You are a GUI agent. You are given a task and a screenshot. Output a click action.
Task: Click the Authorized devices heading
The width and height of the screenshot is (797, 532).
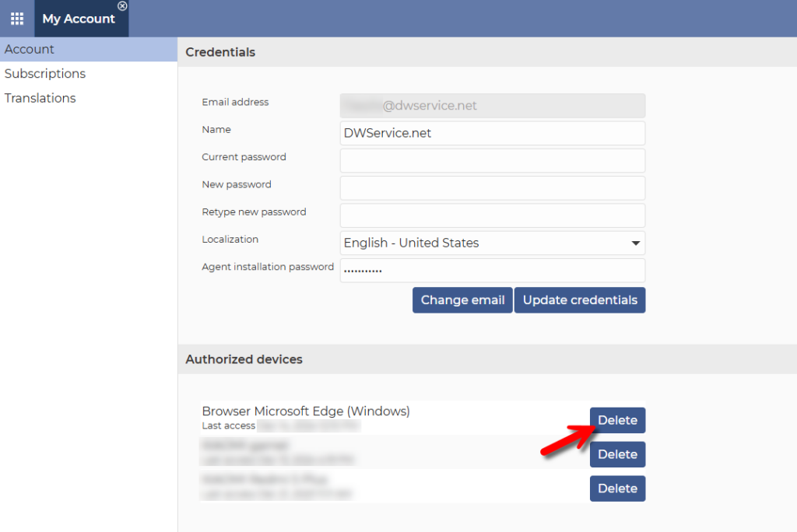coord(244,359)
